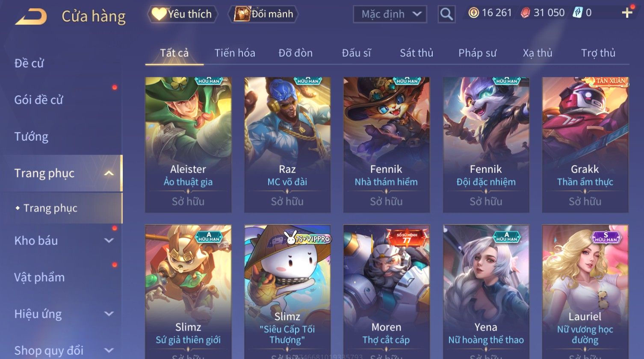The image size is (644, 359).
Task: Open the Mặc định sort dropdown
Action: tap(390, 14)
